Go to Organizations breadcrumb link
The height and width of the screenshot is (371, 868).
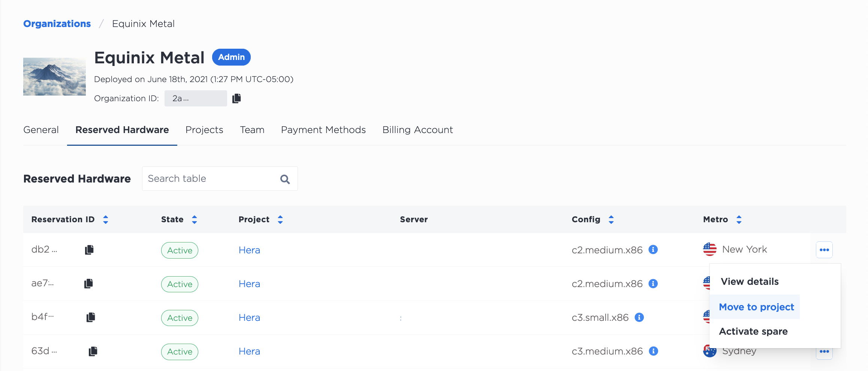57,24
